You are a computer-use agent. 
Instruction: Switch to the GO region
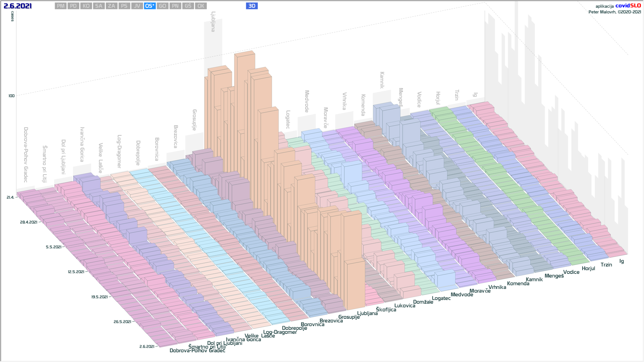[162, 6]
